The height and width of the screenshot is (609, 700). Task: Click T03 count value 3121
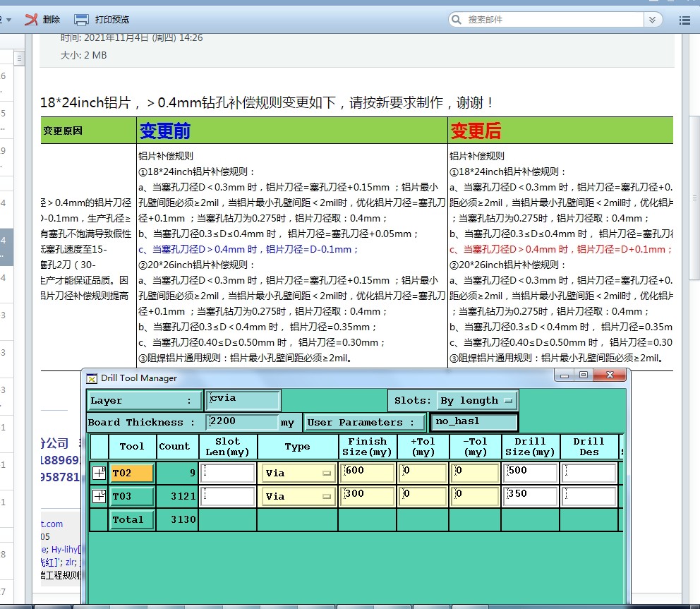tap(183, 496)
